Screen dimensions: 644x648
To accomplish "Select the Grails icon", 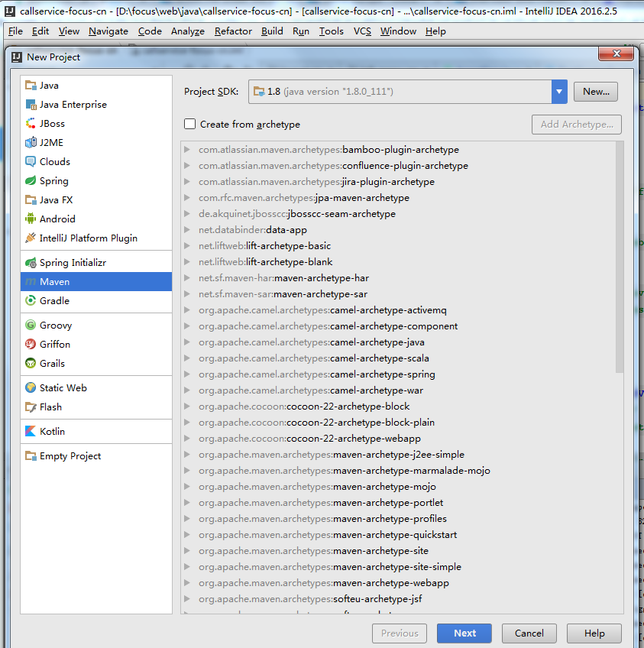I will tap(31, 363).
